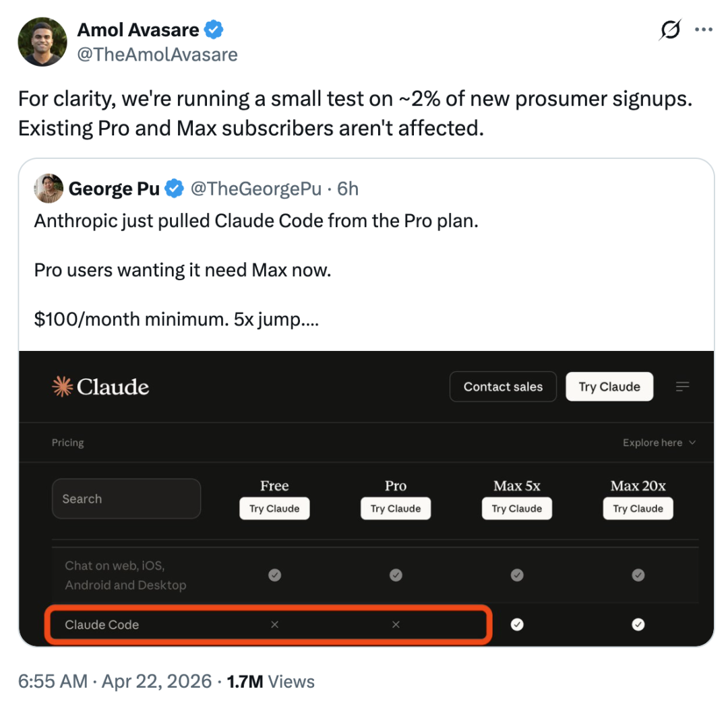Click Try Claude under Max 20x

pyautogui.click(x=638, y=509)
